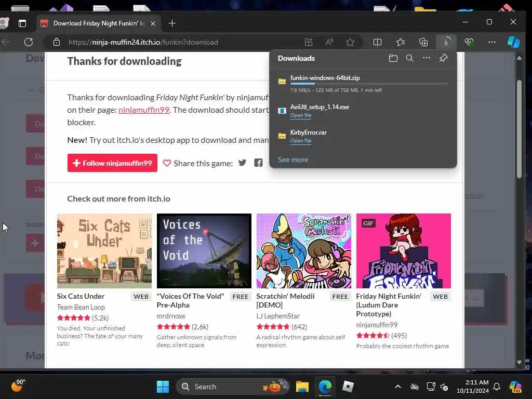The width and height of the screenshot is (532, 399).
Task: Click the address bar URL
Action: (143, 42)
